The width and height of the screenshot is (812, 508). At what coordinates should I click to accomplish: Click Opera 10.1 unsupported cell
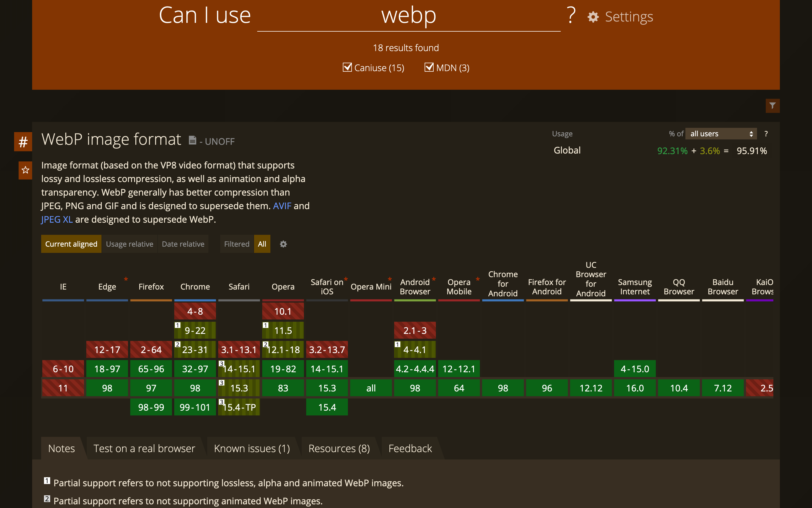point(283,311)
